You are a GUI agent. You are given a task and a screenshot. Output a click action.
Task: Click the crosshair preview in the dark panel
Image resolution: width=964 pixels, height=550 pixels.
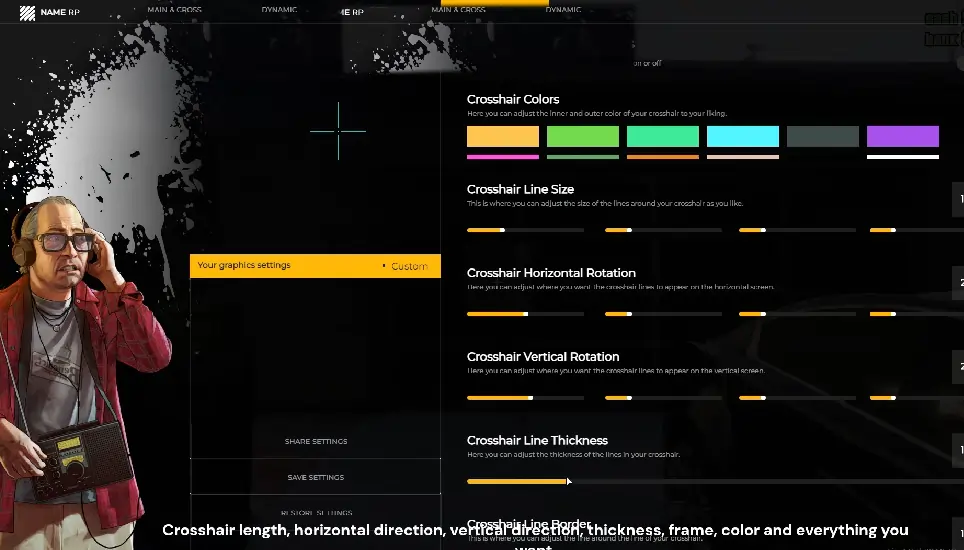[338, 131]
